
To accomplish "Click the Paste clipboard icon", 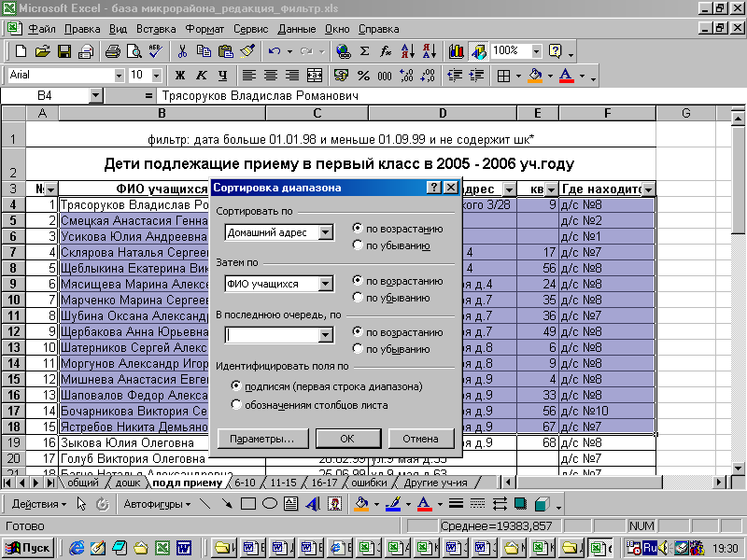I will coord(225,51).
